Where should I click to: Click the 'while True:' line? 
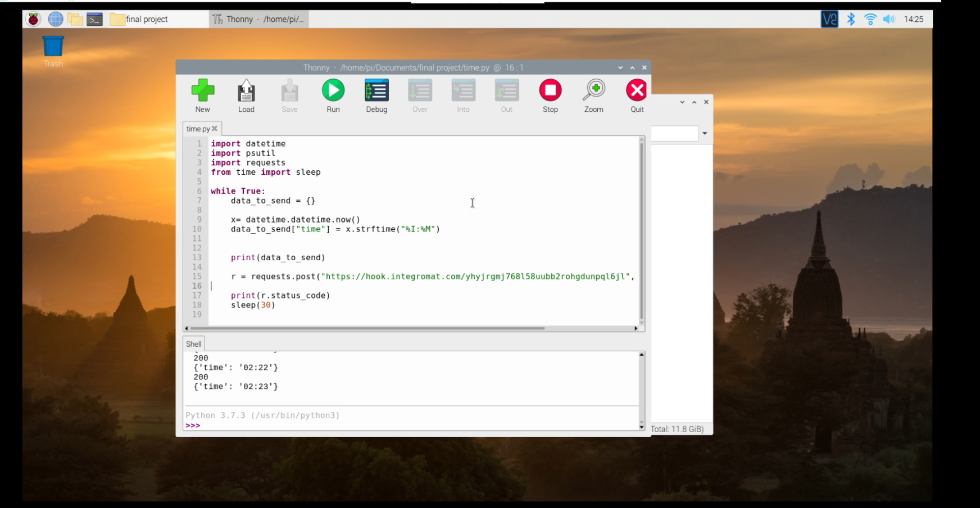point(238,191)
